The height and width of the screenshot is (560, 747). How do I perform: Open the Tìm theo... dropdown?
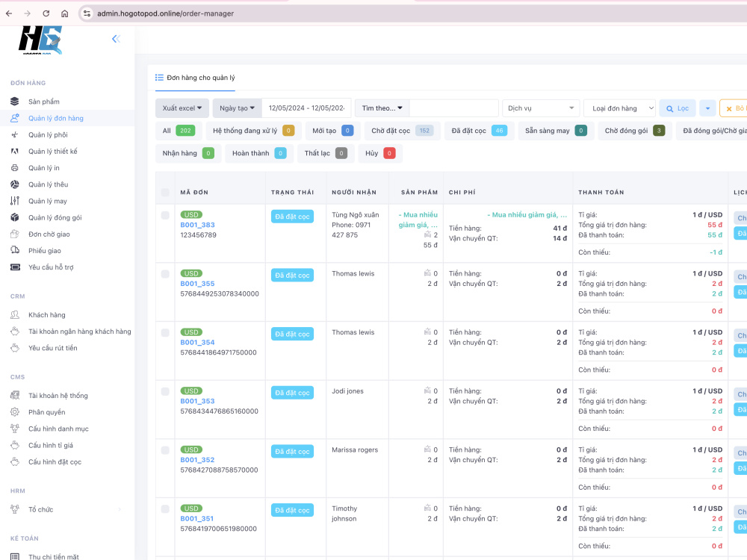tap(382, 108)
